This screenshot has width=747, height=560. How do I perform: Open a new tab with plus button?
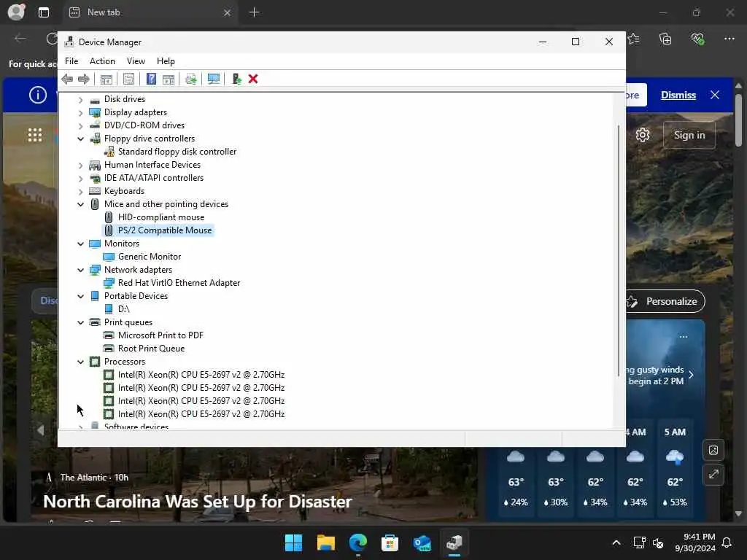pos(255,12)
